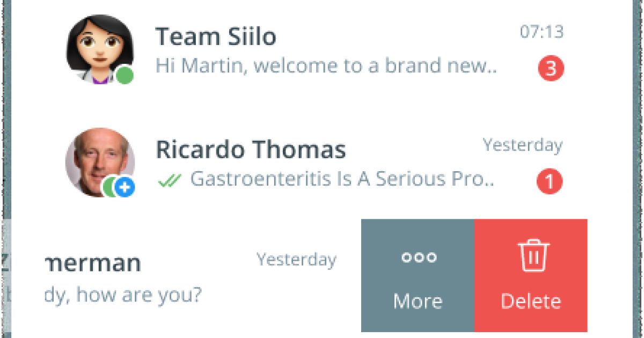
Task: Click the trash can Delete icon
Action: [532, 256]
